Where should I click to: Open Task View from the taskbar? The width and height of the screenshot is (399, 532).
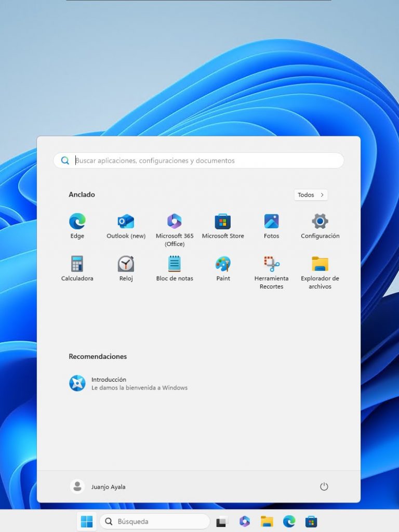222,521
